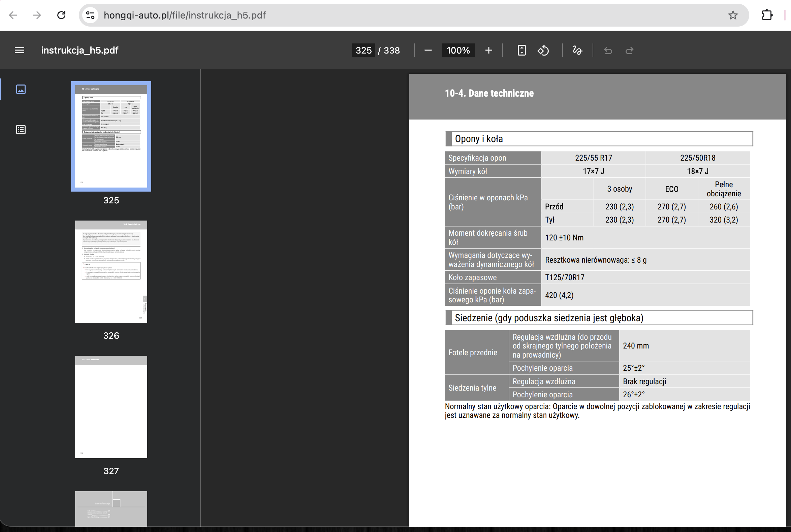791x532 pixels.
Task: Bookmark this page with star icon
Action: [x=733, y=15]
